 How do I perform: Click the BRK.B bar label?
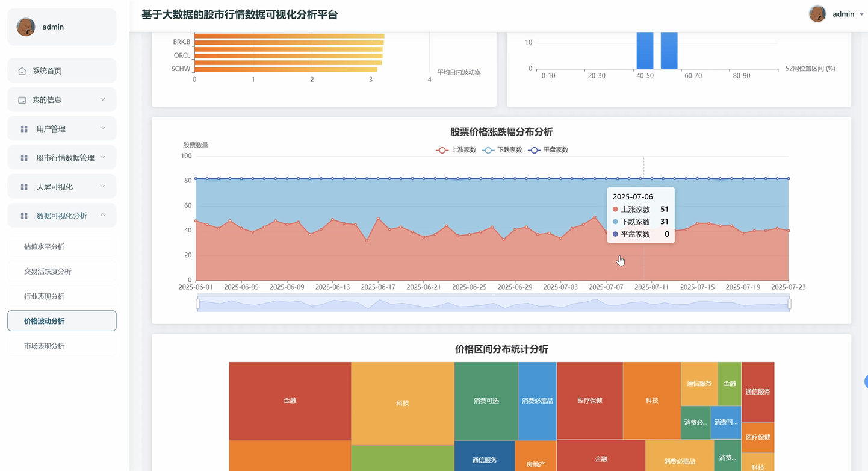point(182,42)
